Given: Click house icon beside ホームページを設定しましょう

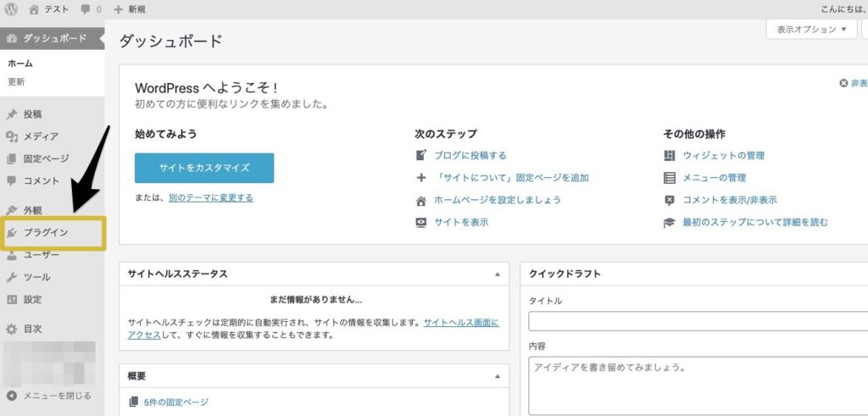Looking at the screenshot, I should (421, 200).
